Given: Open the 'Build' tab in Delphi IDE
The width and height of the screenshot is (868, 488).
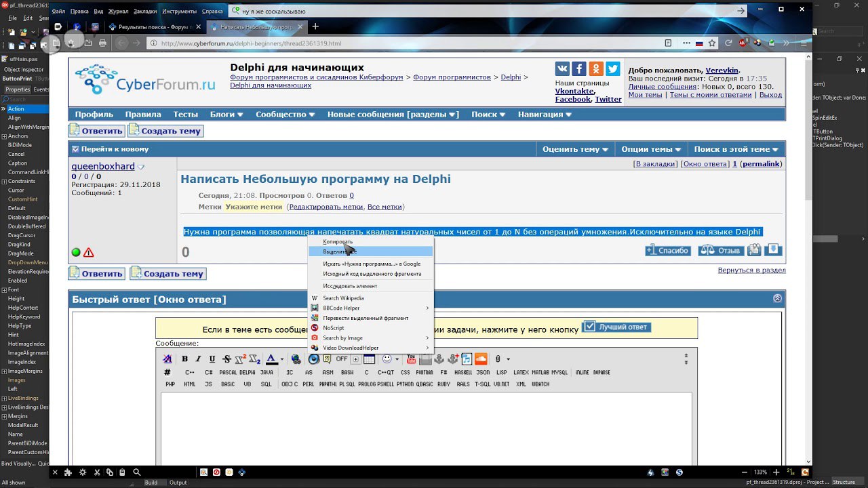Looking at the screenshot, I should 151,483.
